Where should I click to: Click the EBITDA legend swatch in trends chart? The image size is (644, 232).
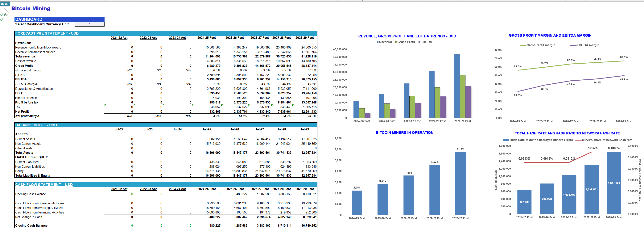pos(419,42)
